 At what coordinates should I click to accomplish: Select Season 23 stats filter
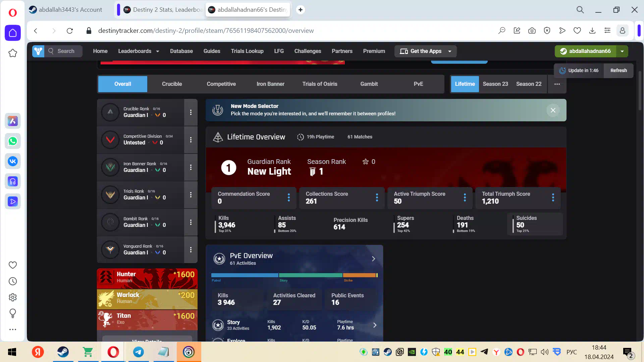(495, 84)
